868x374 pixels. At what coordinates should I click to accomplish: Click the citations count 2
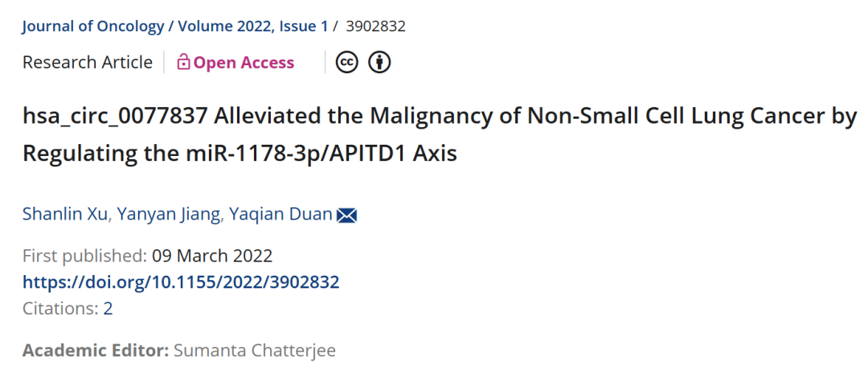(x=108, y=308)
